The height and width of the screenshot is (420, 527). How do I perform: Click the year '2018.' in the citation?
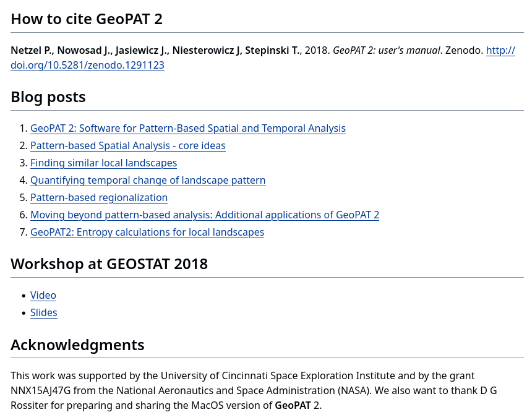point(316,50)
